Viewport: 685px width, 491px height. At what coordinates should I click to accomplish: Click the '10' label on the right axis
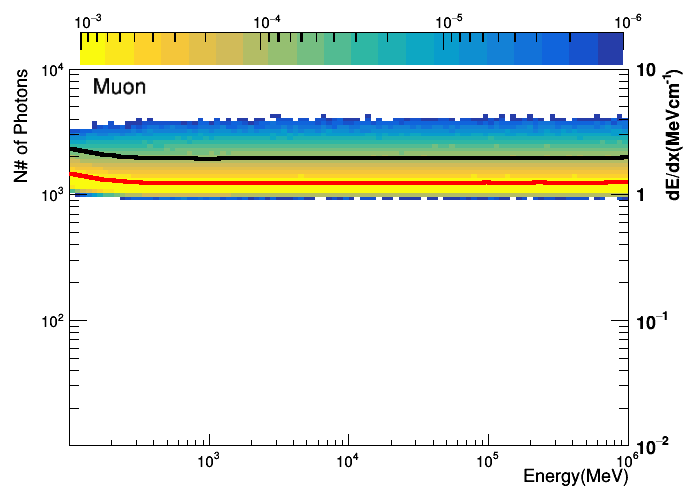tap(646, 70)
